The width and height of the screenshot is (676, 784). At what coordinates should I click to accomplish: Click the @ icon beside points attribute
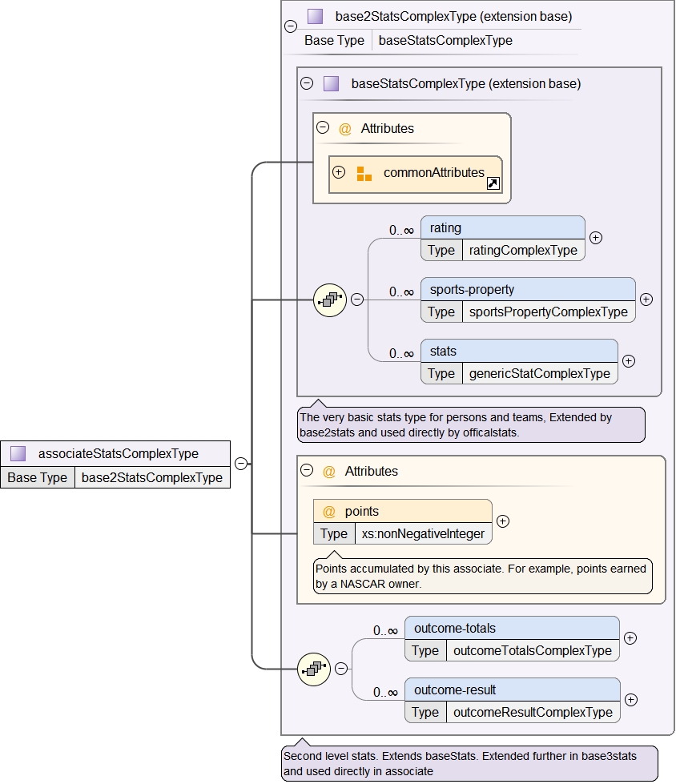point(328,511)
